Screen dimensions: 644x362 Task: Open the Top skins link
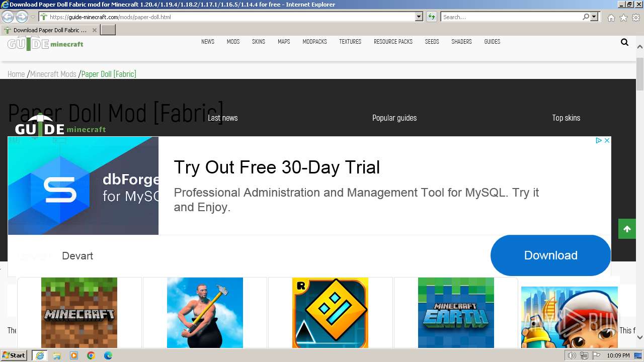[x=566, y=118]
